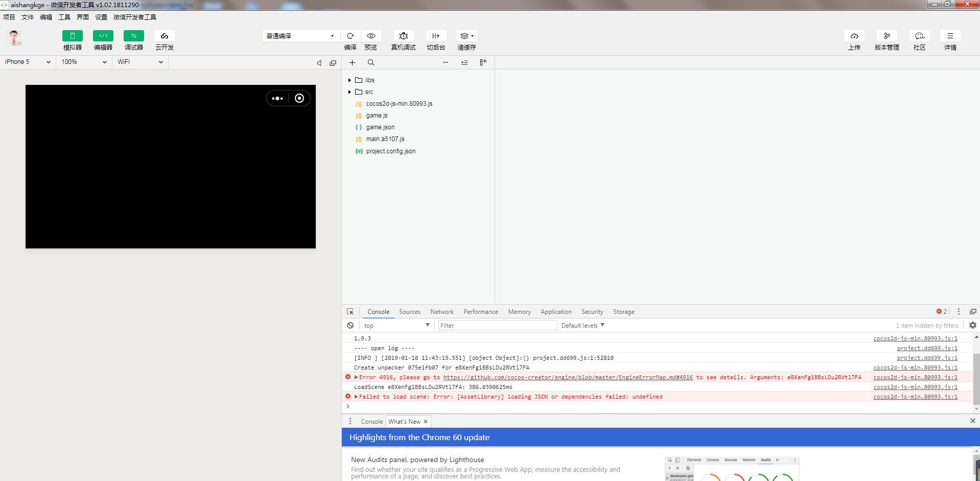This screenshot has width=980, height=481.
Task: Open game.js file
Action: click(x=377, y=116)
